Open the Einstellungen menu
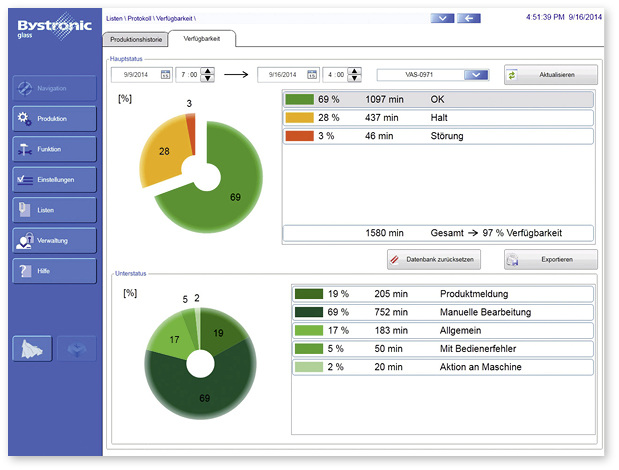Image resolution: width=619 pixels, height=470 pixels. tap(54, 180)
